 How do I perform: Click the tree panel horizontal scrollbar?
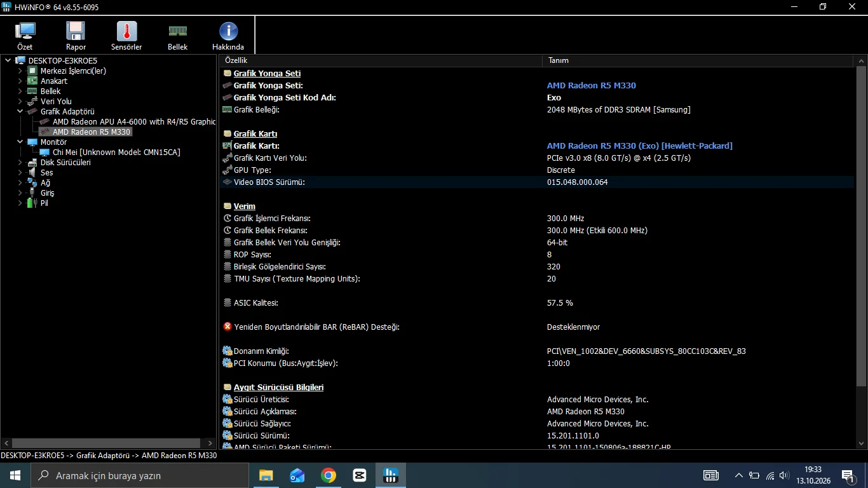(x=107, y=443)
